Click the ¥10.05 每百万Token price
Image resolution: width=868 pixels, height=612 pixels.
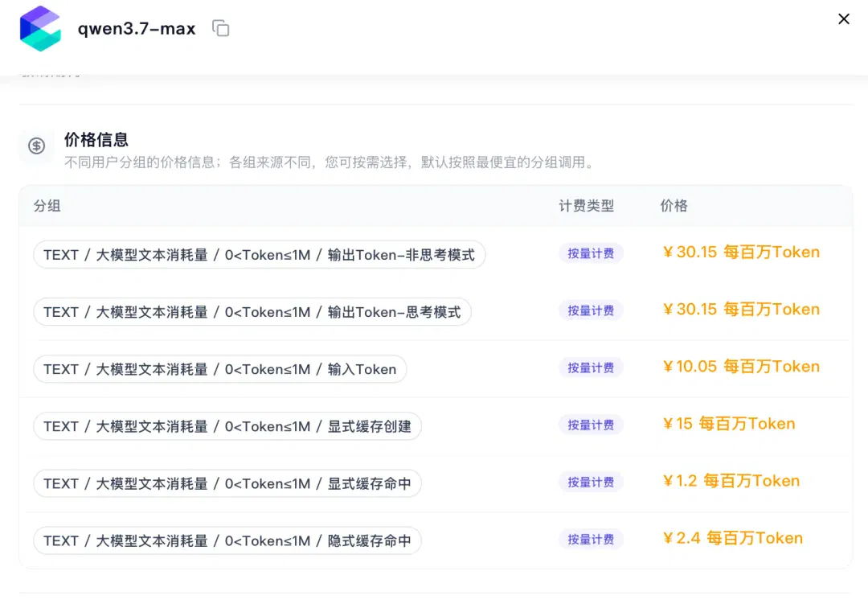point(741,366)
